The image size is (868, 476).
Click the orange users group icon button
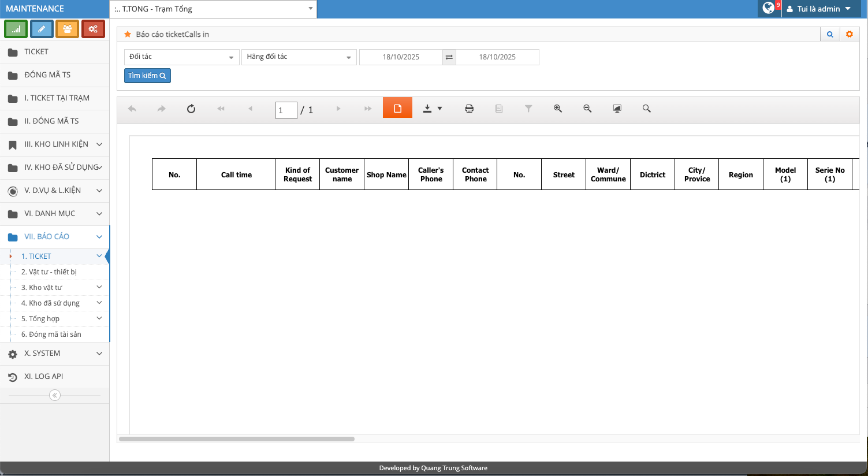tap(68, 29)
